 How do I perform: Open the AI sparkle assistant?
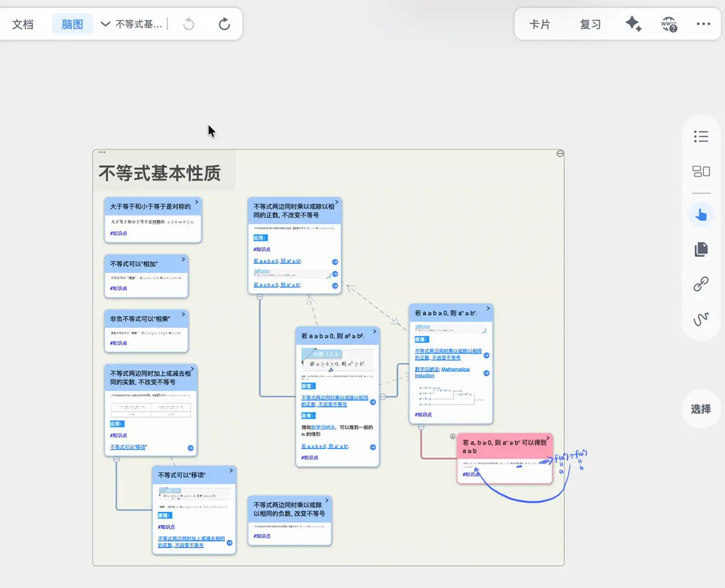coord(633,24)
